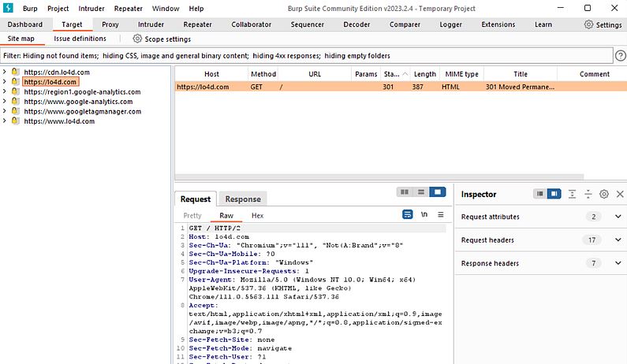The image size is (627, 364).
Task: Expand the www.googletagmanager.com tree node
Action: [x=5, y=111]
